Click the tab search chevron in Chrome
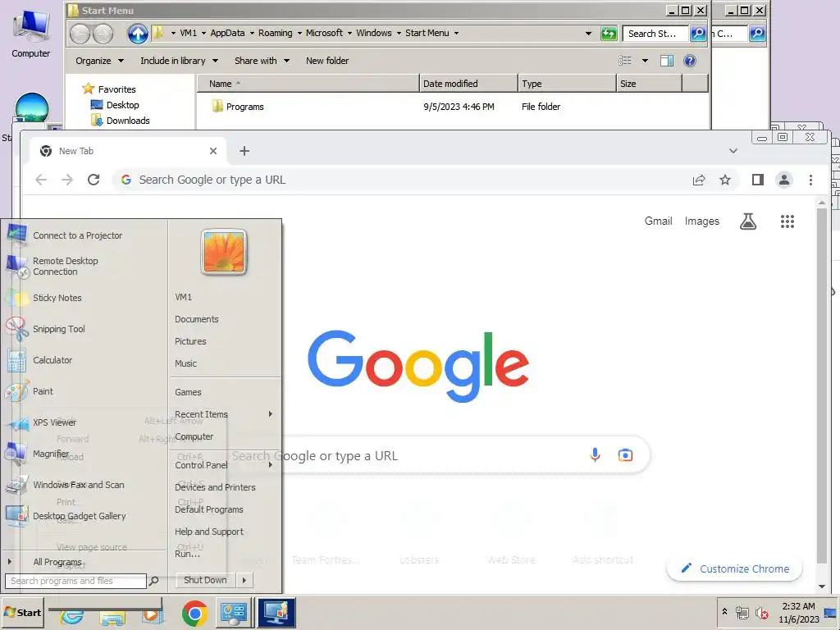840x630 pixels. (733, 151)
